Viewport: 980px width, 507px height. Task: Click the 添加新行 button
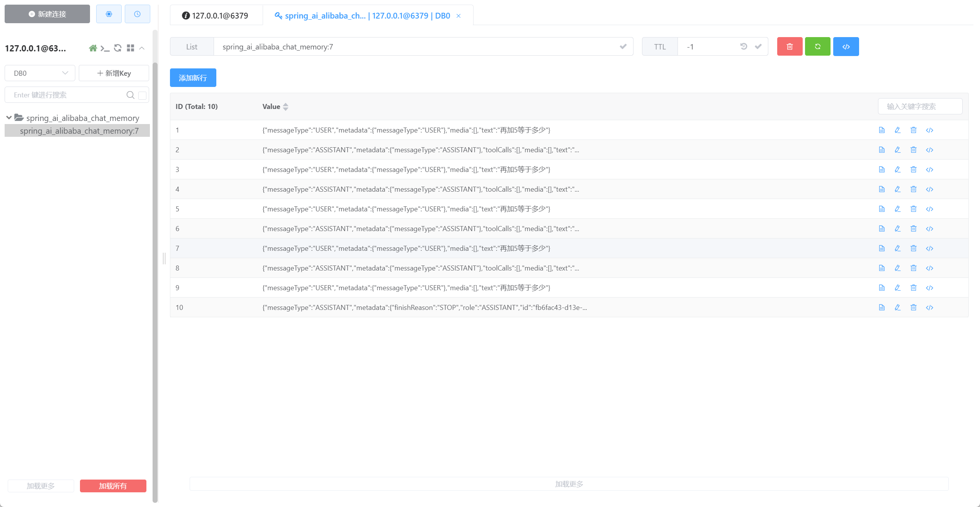[193, 78]
